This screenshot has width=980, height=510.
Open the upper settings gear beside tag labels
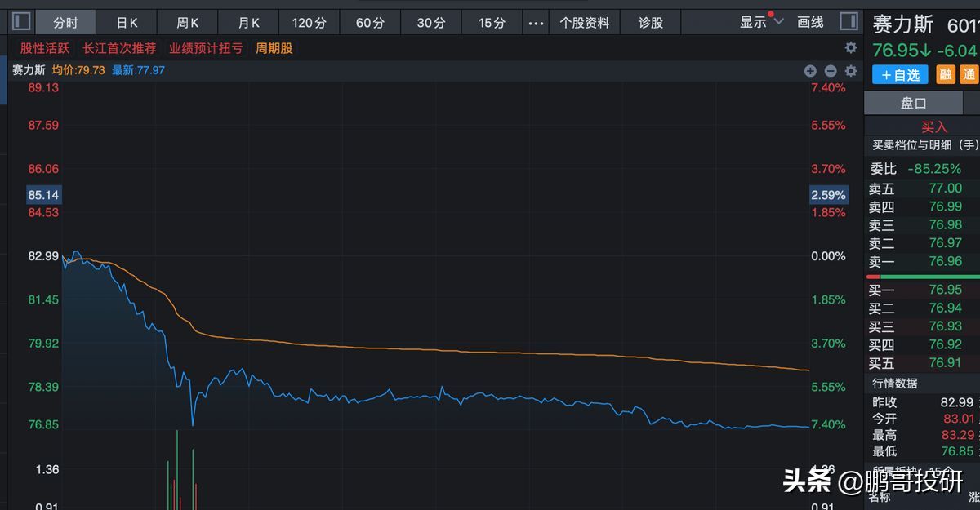(x=850, y=47)
